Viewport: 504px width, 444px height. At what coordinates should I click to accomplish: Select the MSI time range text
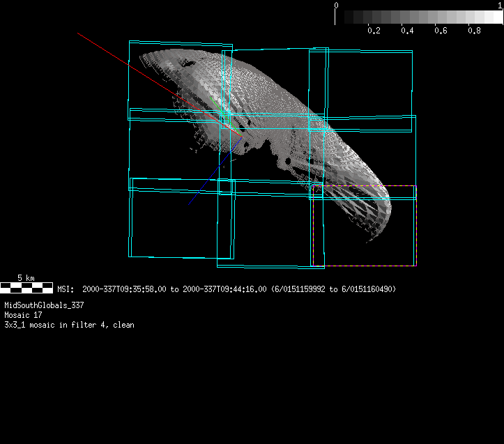[227, 289]
